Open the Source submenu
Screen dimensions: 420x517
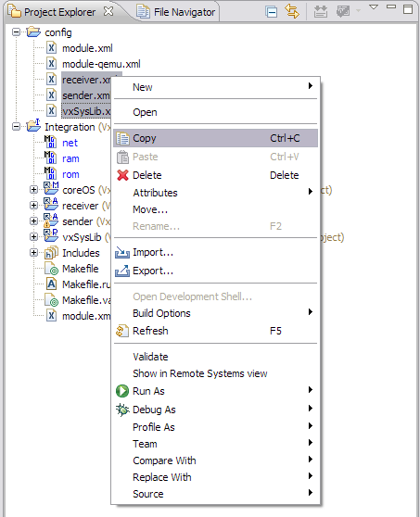point(215,494)
